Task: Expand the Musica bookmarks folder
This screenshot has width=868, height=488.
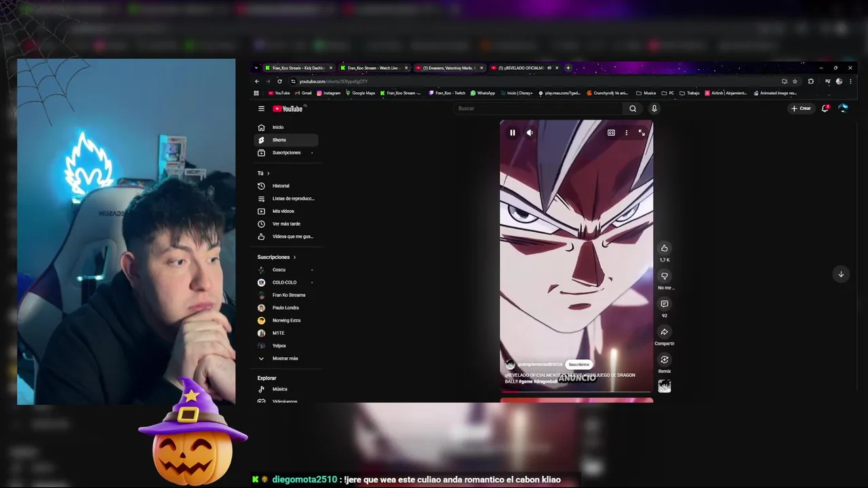Action: 646,93
